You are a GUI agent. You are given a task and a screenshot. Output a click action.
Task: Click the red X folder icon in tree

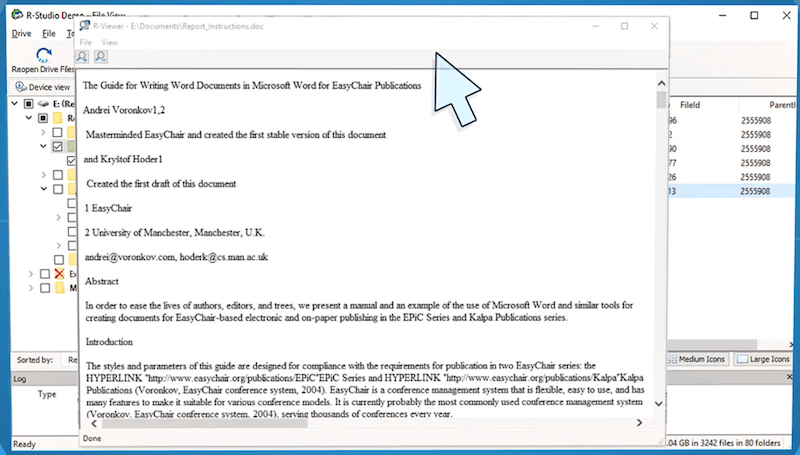59,273
